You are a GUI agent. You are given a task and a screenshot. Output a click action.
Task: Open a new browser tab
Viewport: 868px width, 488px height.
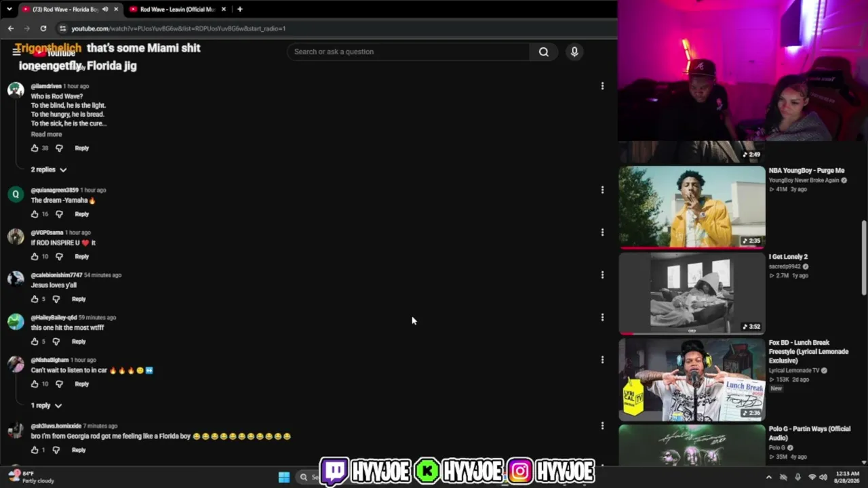point(239,9)
